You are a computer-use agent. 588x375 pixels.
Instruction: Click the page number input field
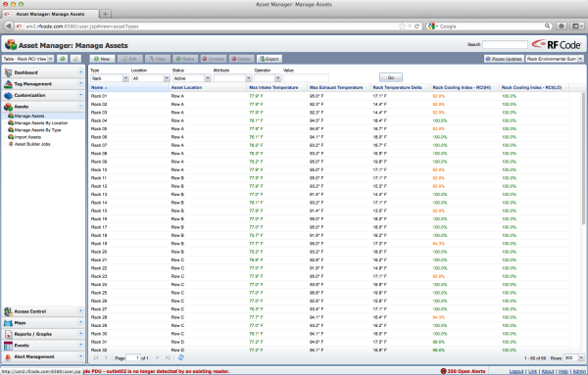click(x=133, y=357)
